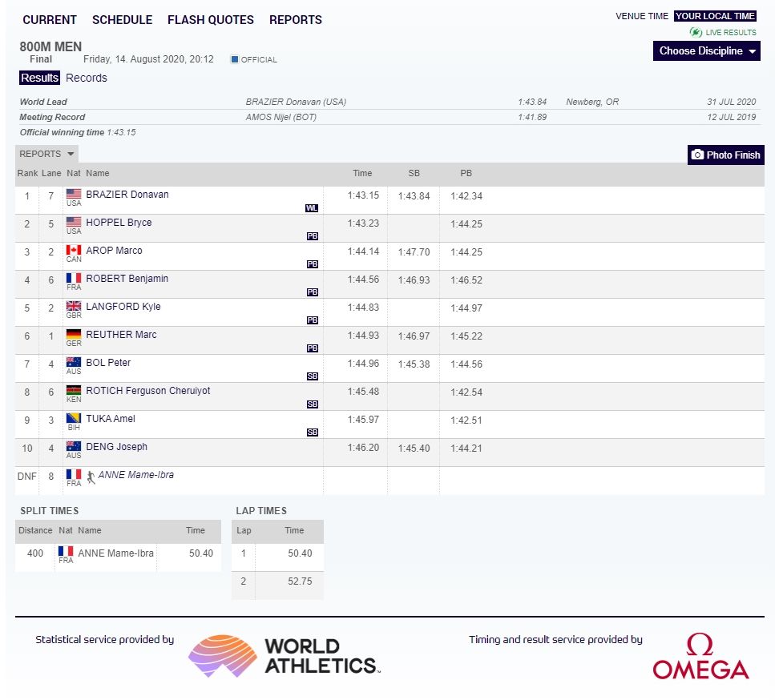Screen dimensions: 775x700
Task: Select the Results tab
Action: (x=39, y=78)
